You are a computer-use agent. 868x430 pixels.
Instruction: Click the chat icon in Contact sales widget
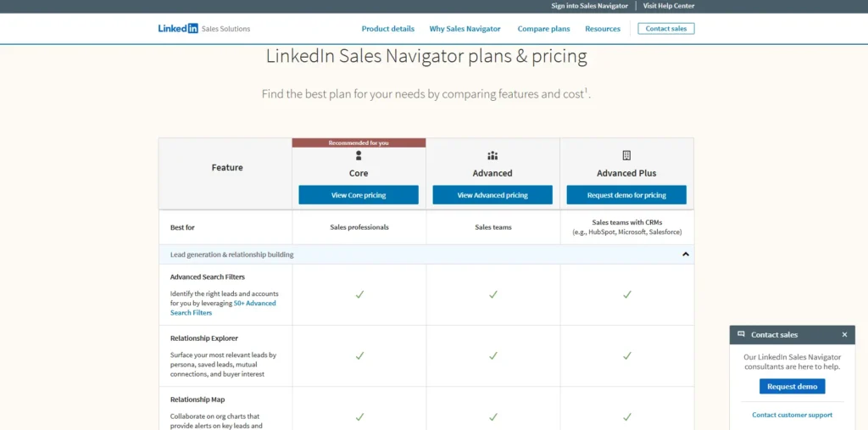tap(741, 334)
